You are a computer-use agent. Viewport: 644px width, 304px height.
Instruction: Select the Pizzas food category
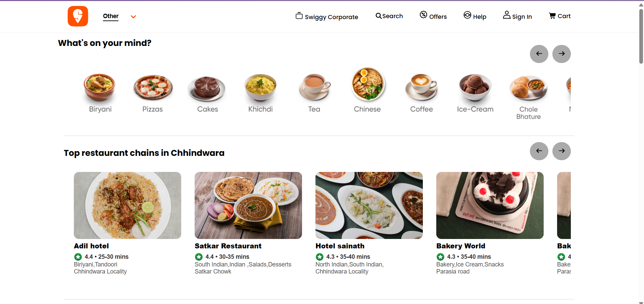[x=153, y=89]
